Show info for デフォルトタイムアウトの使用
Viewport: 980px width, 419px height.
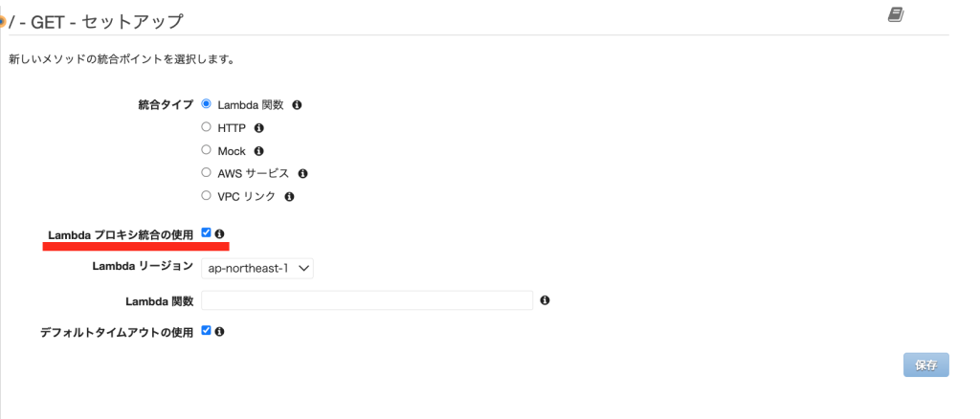[x=220, y=331]
